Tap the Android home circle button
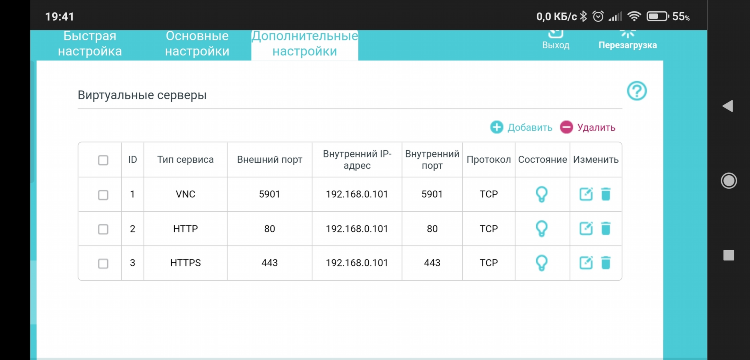This screenshot has height=360, width=750. pyautogui.click(x=728, y=181)
